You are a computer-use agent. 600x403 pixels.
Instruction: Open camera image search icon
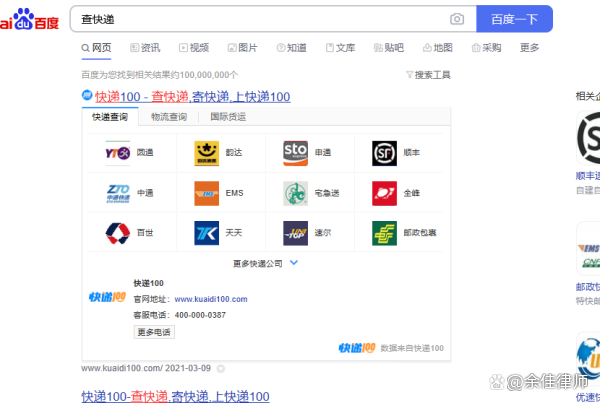click(x=457, y=19)
